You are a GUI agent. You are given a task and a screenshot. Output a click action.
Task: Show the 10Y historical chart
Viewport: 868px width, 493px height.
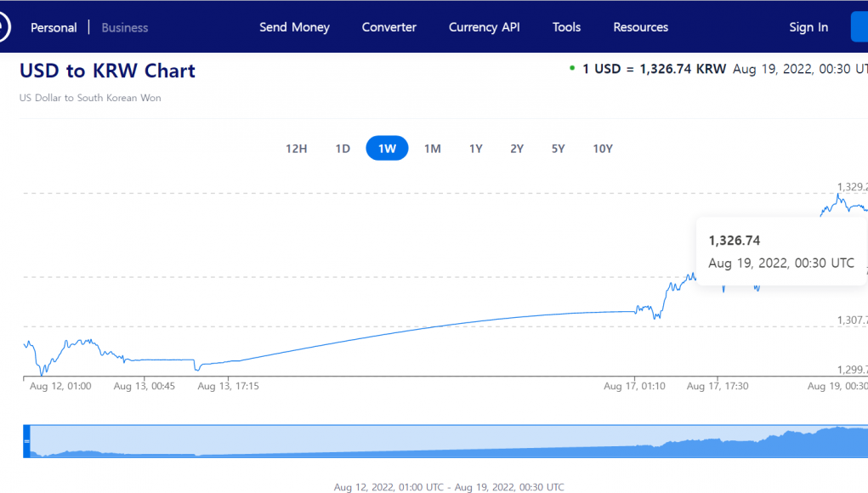(x=603, y=149)
